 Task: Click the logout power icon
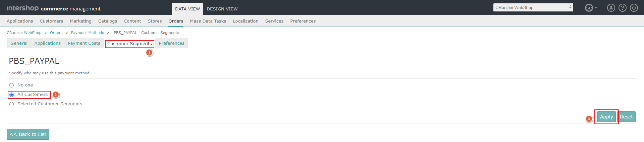click(x=634, y=8)
